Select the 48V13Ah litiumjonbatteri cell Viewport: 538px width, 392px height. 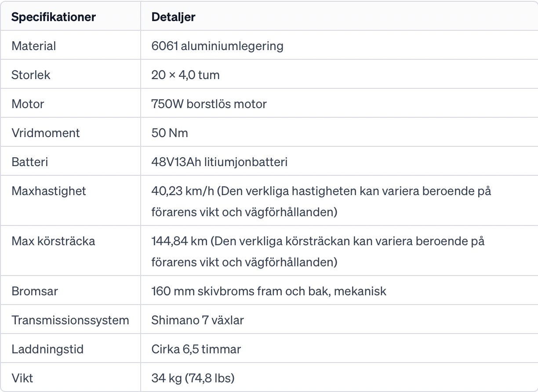(219, 162)
